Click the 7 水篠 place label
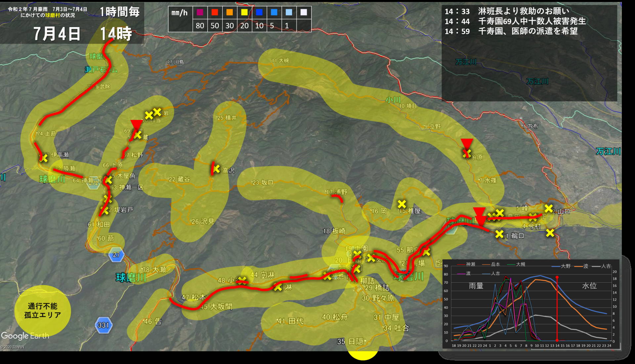This screenshot has height=364, width=635. [488, 180]
